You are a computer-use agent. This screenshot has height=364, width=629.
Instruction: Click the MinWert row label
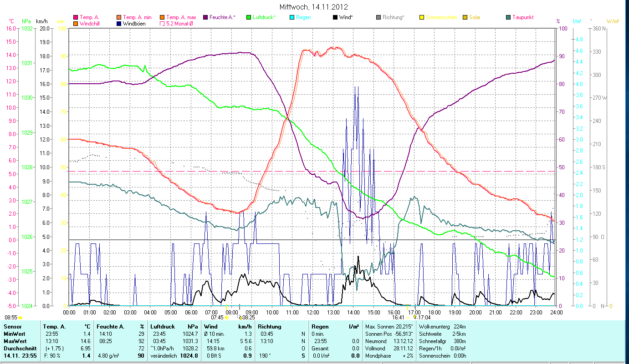click(x=15, y=334)
